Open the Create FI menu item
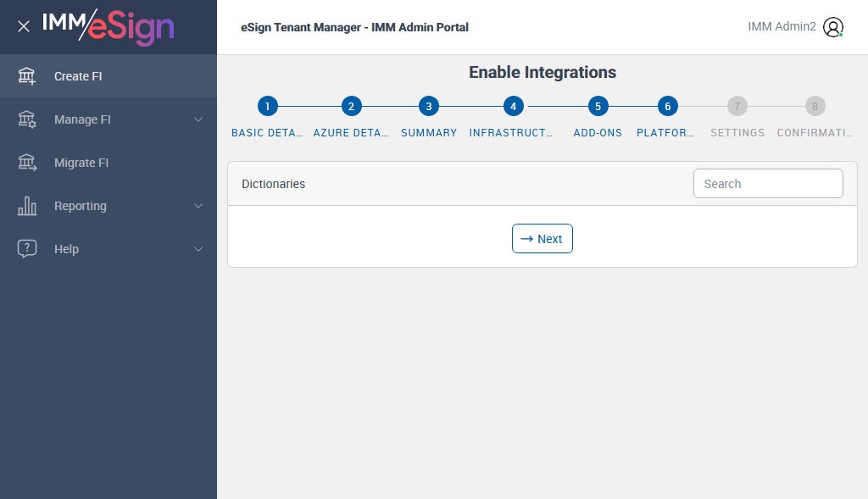The image size is (868, 499). coord(108,75)
